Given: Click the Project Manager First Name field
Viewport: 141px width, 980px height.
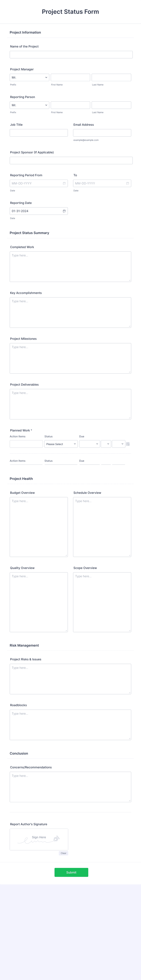Looking at the screenshot, I should pyautogui.click(x=70, y=78).
